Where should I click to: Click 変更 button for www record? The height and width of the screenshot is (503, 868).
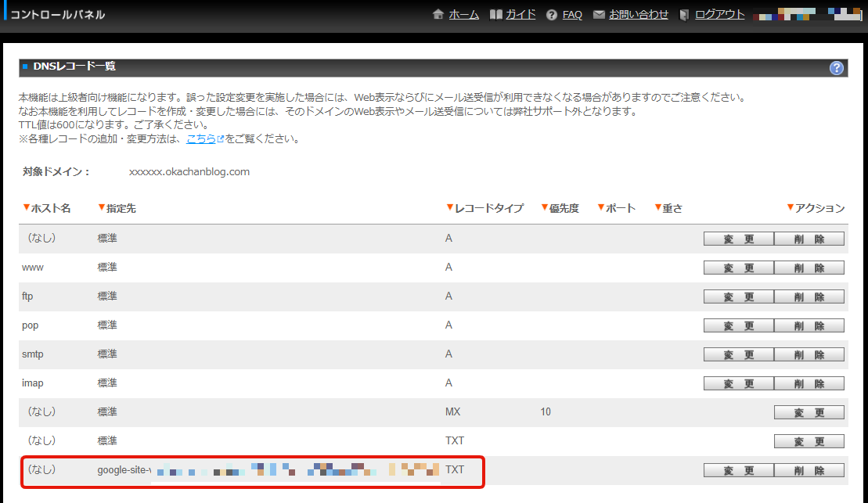click(738, 268)
